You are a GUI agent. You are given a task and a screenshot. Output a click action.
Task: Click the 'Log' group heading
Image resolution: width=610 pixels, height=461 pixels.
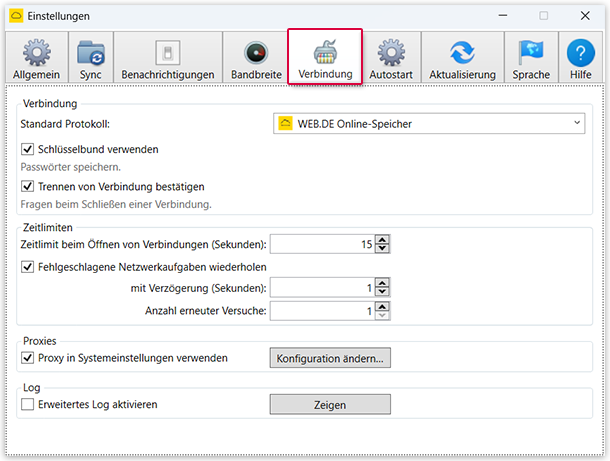point(32,387)
